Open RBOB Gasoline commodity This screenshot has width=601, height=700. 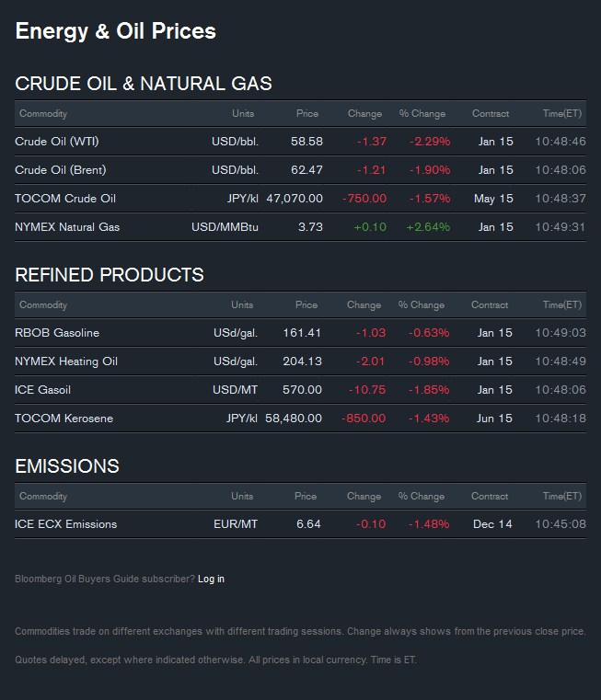tap(57, 333)
